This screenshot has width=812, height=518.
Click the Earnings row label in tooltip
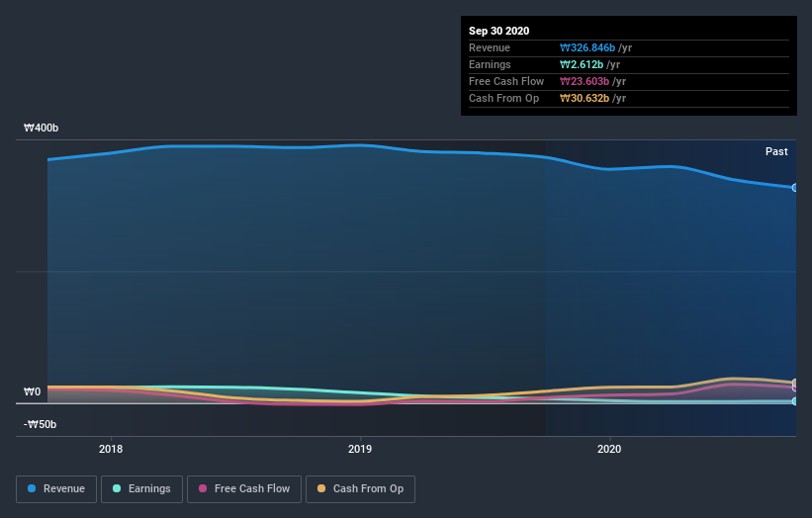pos(490,64)
